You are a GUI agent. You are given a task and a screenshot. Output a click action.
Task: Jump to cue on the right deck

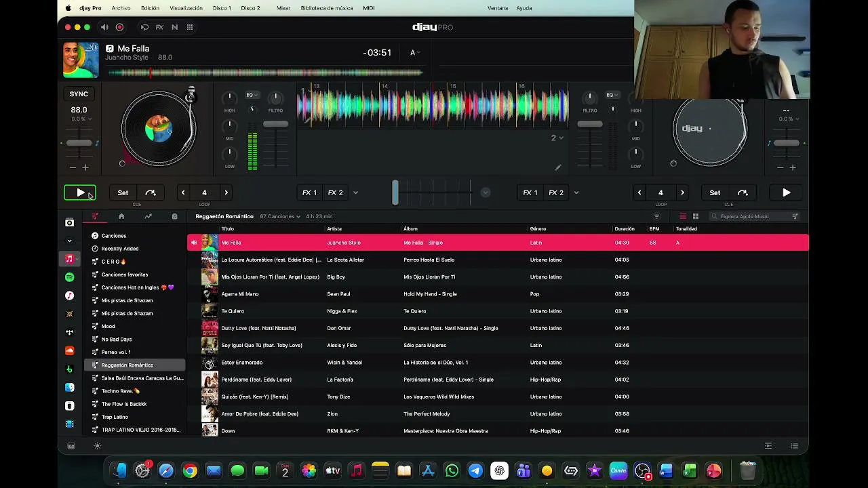click(x=743, y=192)
